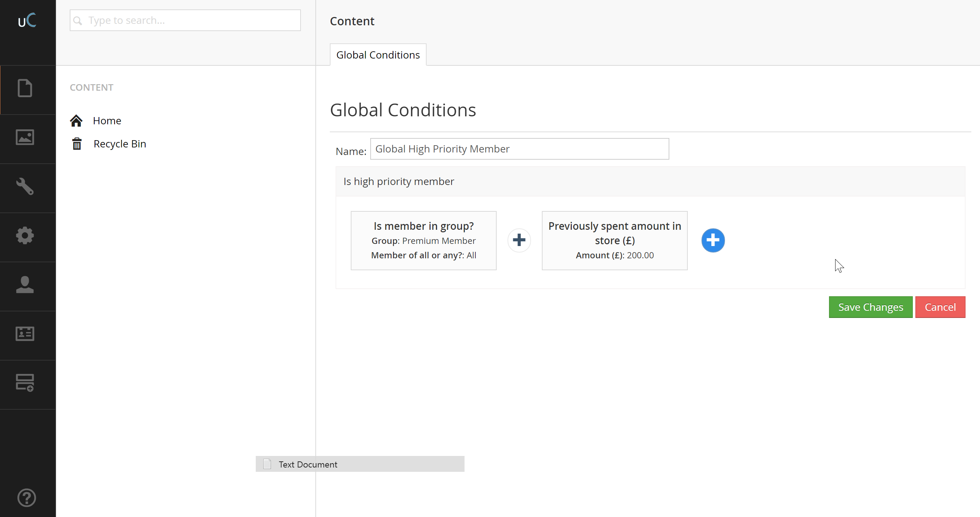The height and width of the screenshot is (517, 980).
Task: Open the Settings section wrench icon
Action: 25,186
